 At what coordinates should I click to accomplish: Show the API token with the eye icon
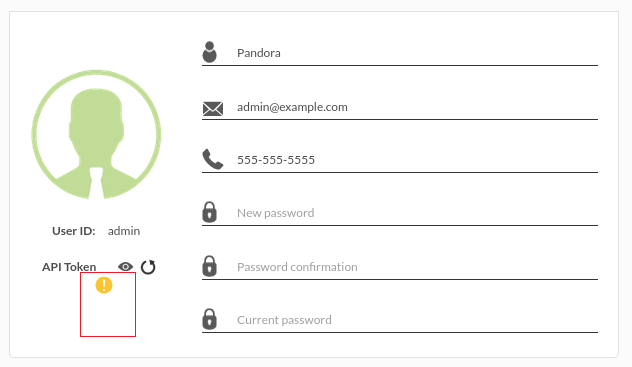tap(125, 267)
